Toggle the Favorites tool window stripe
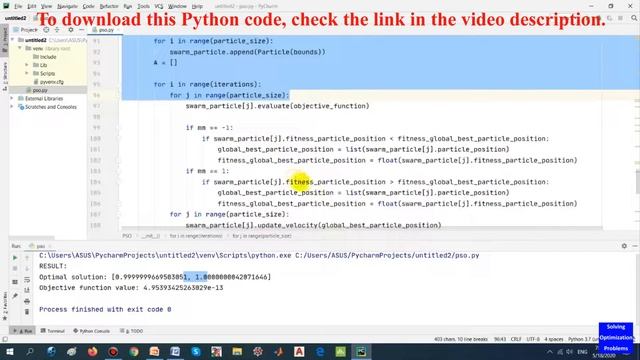Viewport: 640px width, 360px height. [x=4, y=306]
